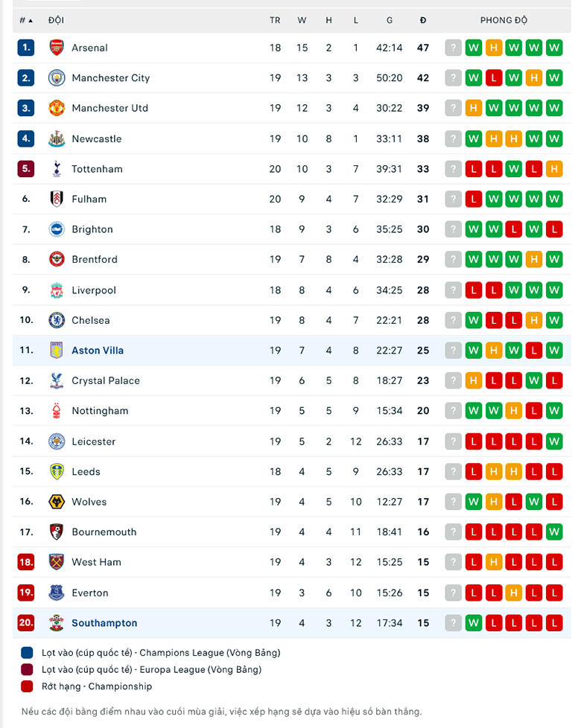Click Arsenal's latest W form badge

[553, 47]
